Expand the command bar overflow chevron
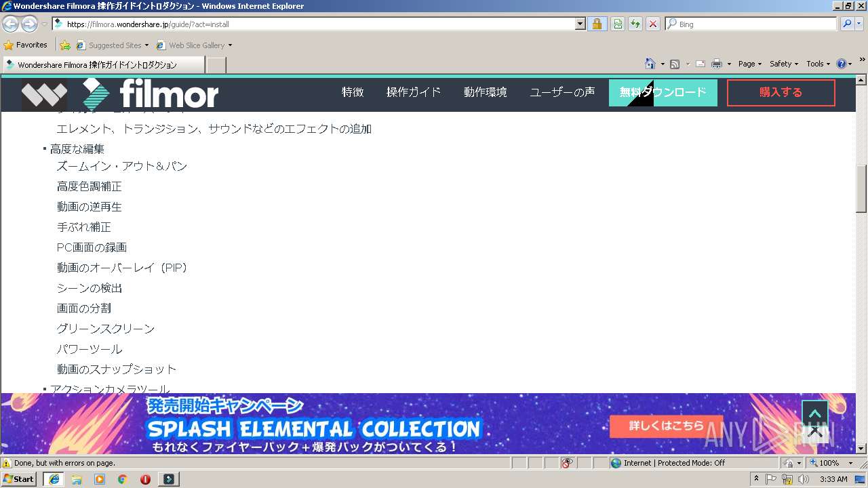 [862, 61]
